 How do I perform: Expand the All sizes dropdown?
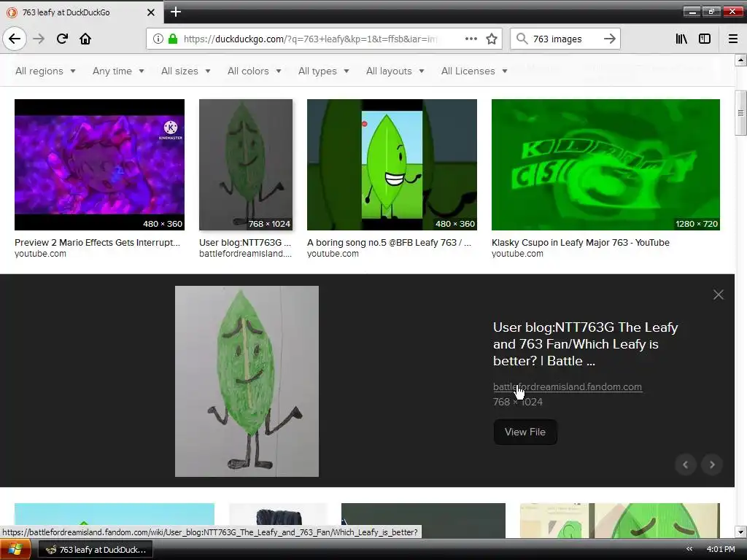point(185,71)
